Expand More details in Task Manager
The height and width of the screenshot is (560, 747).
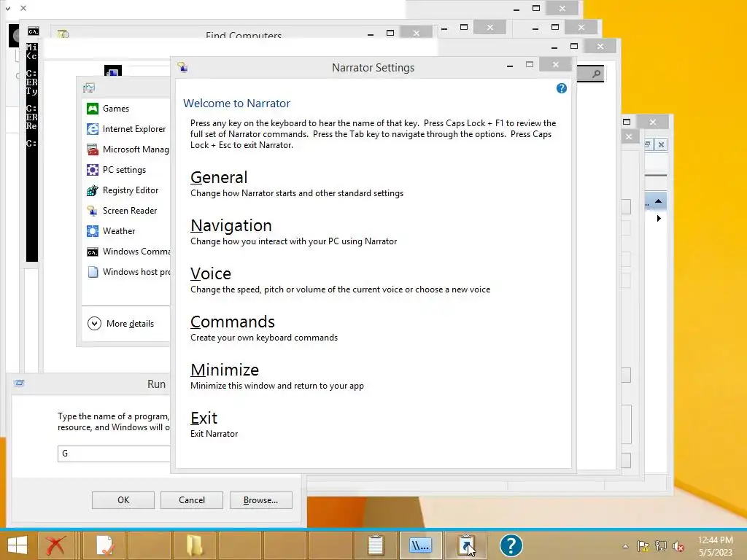(121, 324)
